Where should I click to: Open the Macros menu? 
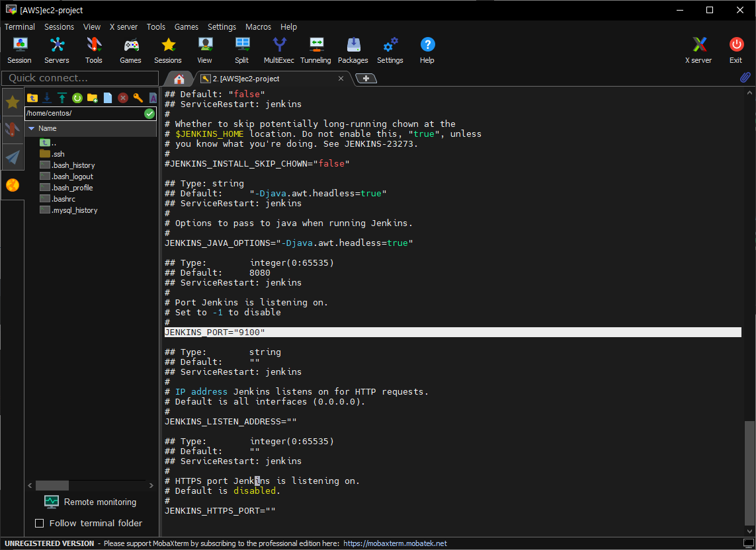pos(259,27)
